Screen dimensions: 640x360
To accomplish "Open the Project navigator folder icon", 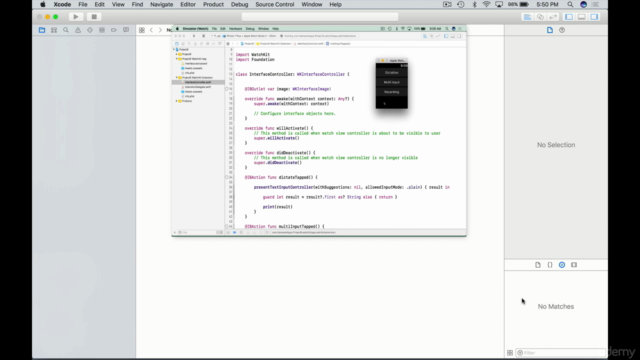I will 42,30.
